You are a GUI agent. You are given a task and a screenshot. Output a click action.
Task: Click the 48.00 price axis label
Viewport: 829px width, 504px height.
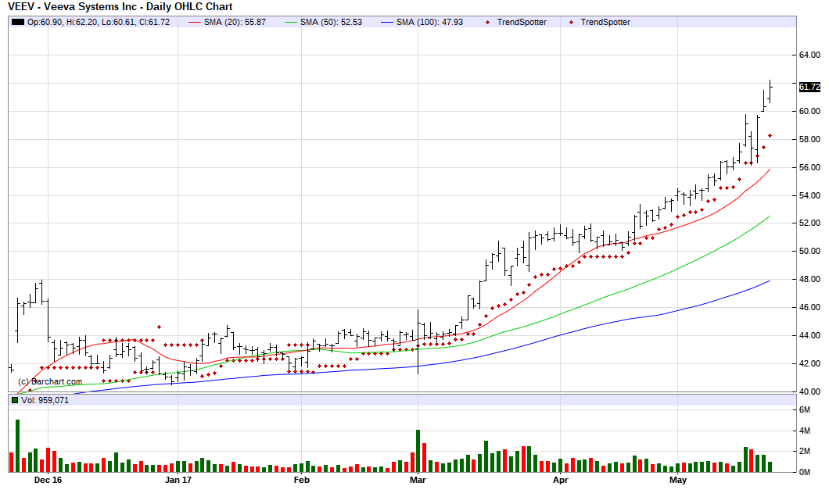pos(809,280)
